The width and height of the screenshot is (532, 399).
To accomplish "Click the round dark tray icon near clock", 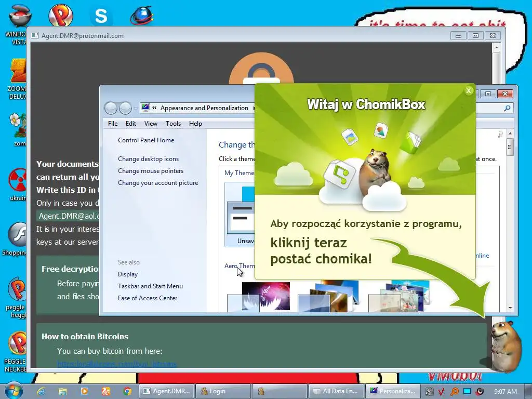I will pyautogui.click(x=480, y=392).
